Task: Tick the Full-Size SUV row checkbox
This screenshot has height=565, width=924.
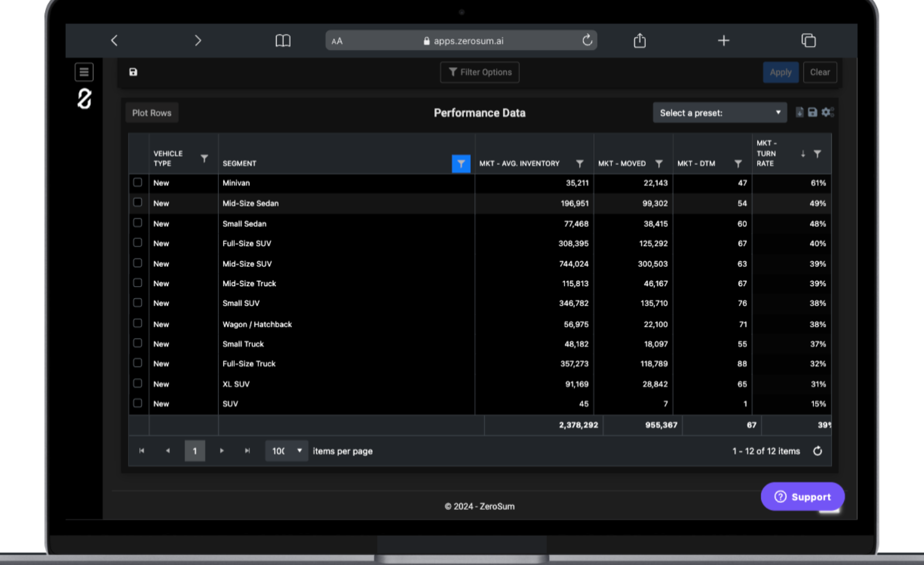Action: (138, 242)
